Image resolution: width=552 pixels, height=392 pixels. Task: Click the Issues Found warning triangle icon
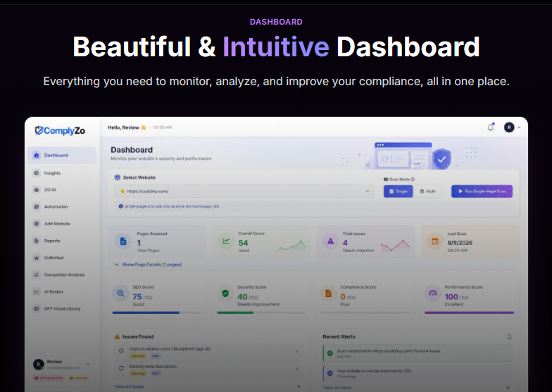pyautogui.click(x=117, y=336)
